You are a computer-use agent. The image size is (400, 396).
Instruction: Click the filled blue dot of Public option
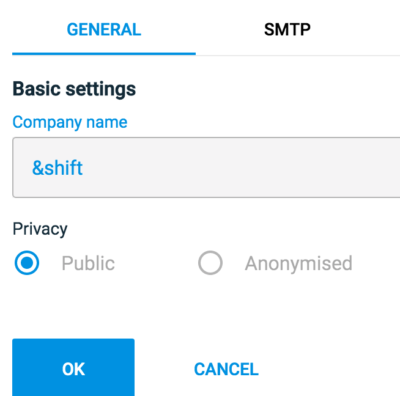27,263
